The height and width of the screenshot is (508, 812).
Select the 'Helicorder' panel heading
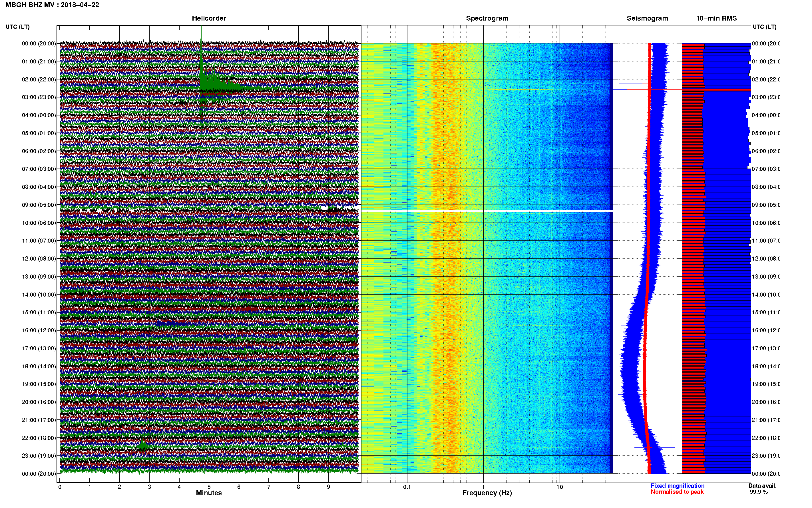[209, 18]
